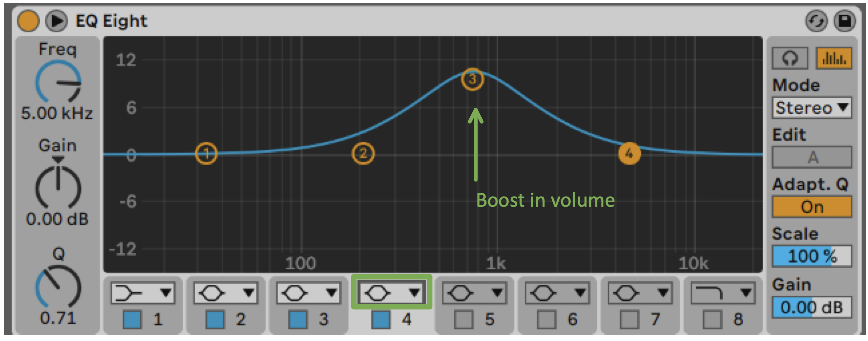868x341 pixels.
Task: Open filter type dropdown for band 4
Action: pos(392,293)
